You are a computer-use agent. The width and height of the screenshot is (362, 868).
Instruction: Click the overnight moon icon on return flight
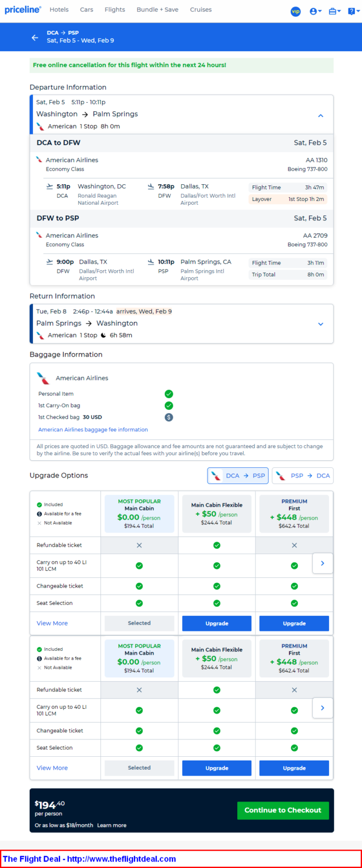pyautogui.click(x=104, y=335)
